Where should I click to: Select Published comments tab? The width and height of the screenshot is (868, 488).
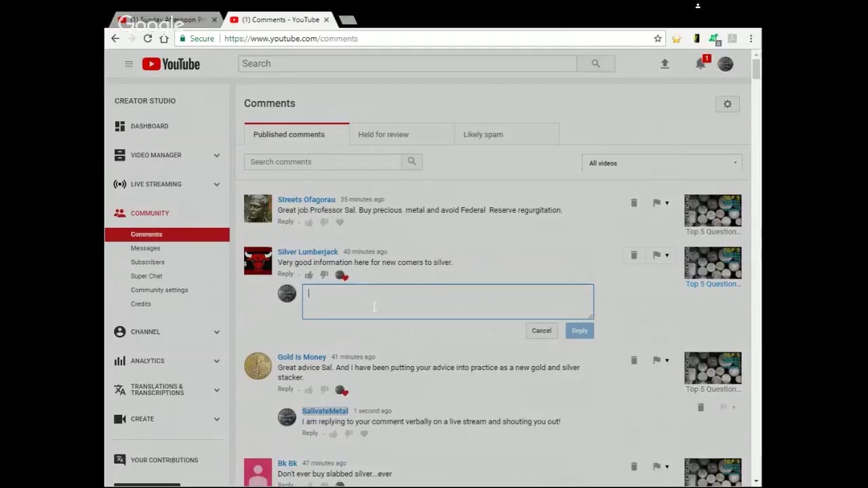(296, 134)
